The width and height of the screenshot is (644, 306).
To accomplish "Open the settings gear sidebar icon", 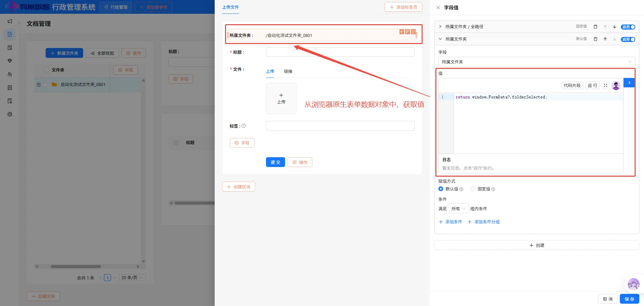I will coord(10,114).
